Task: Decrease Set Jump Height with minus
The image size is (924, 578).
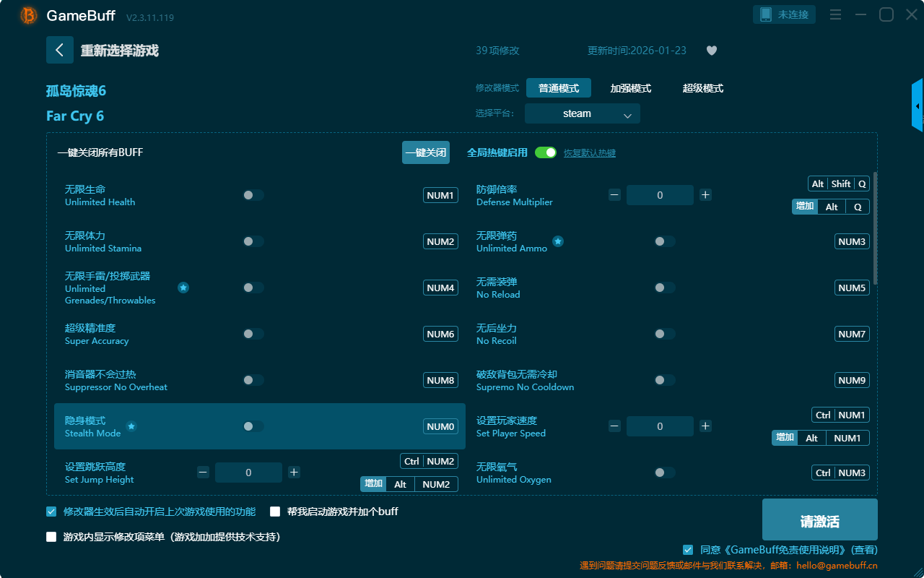Action: click(203, 473)
